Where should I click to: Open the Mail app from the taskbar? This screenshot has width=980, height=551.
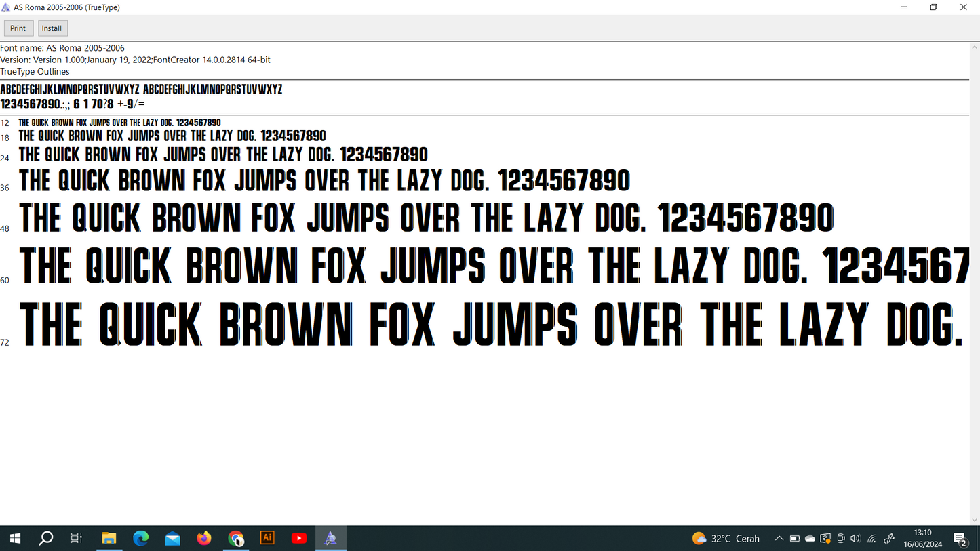click(172, 537)
